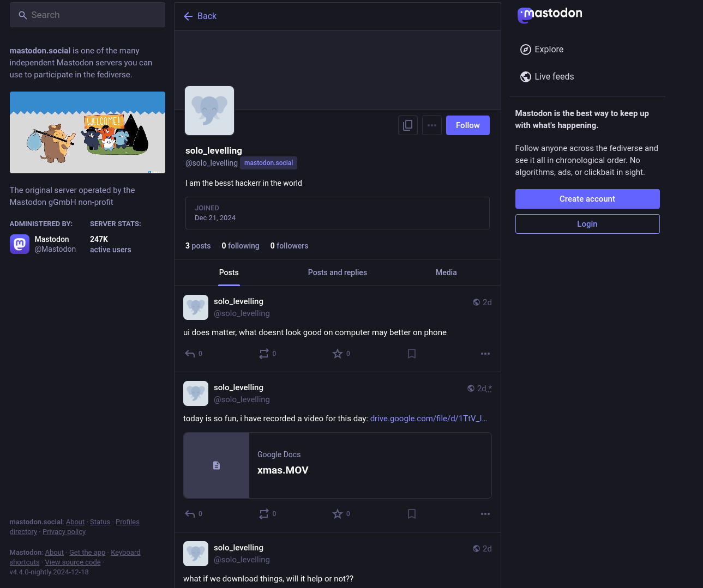
Task: Click avatar on 'download things' post
Action: pyautogui.click(x=196, y=554)
